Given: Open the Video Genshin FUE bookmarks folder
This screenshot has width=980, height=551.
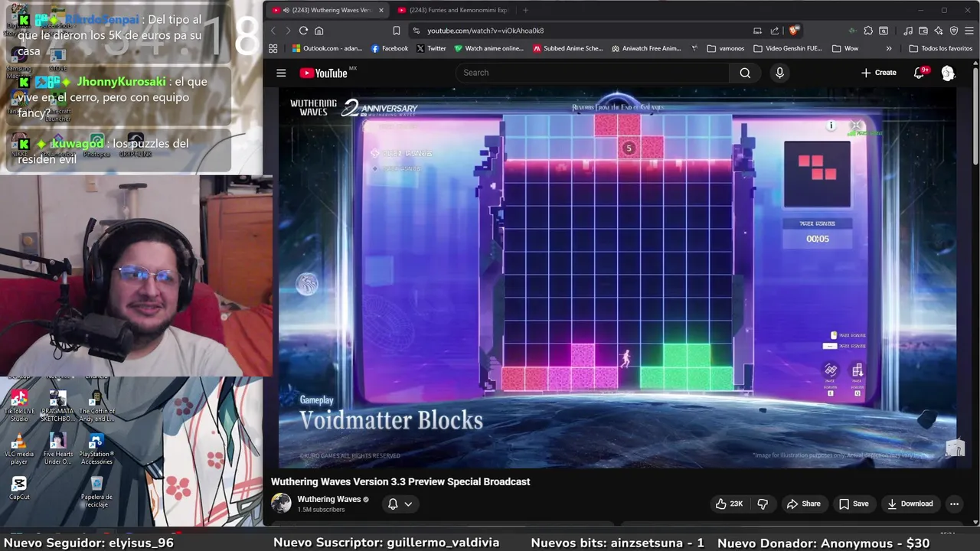Looking at the screenshot, I should tap(789, 48).
